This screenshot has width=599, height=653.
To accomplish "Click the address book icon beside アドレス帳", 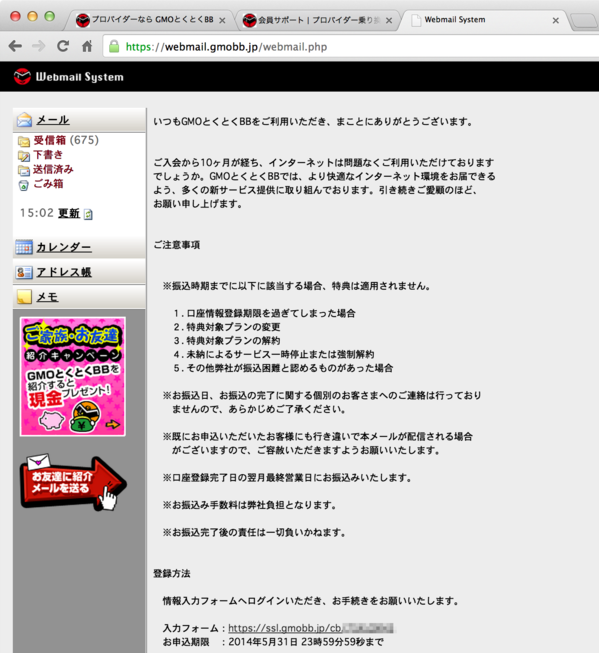I will 24,272.
